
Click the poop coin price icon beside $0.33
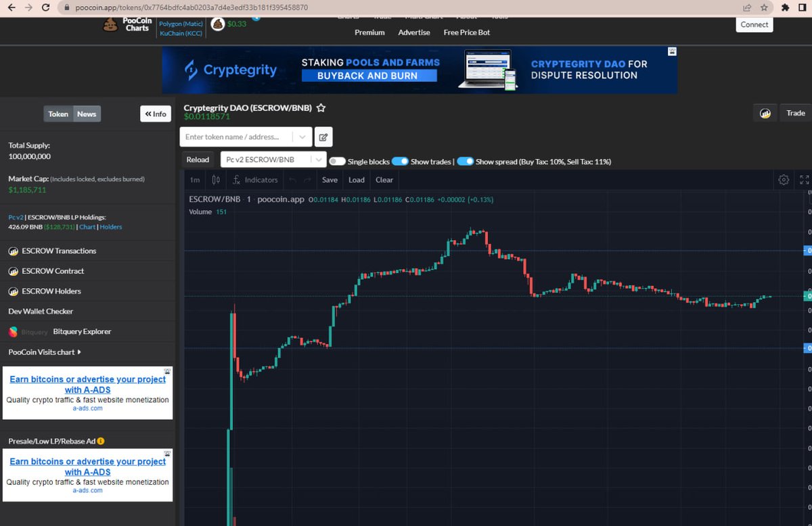click(x=218, y=24)
